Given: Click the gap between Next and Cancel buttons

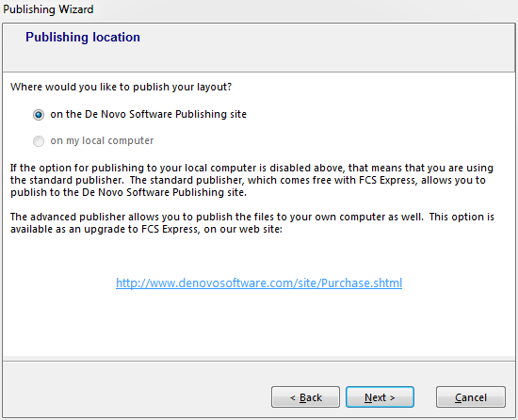Looking at the screenshot, I should tap(425, 396).
